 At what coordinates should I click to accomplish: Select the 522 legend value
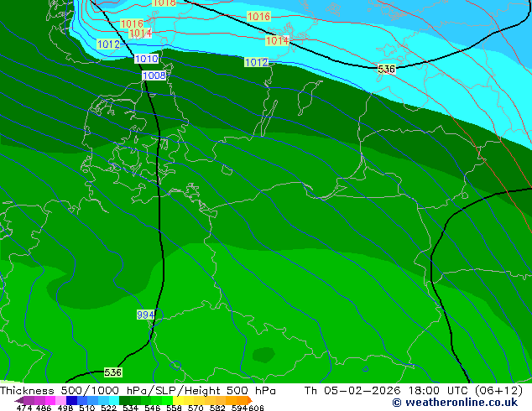(x=108, y=408)
